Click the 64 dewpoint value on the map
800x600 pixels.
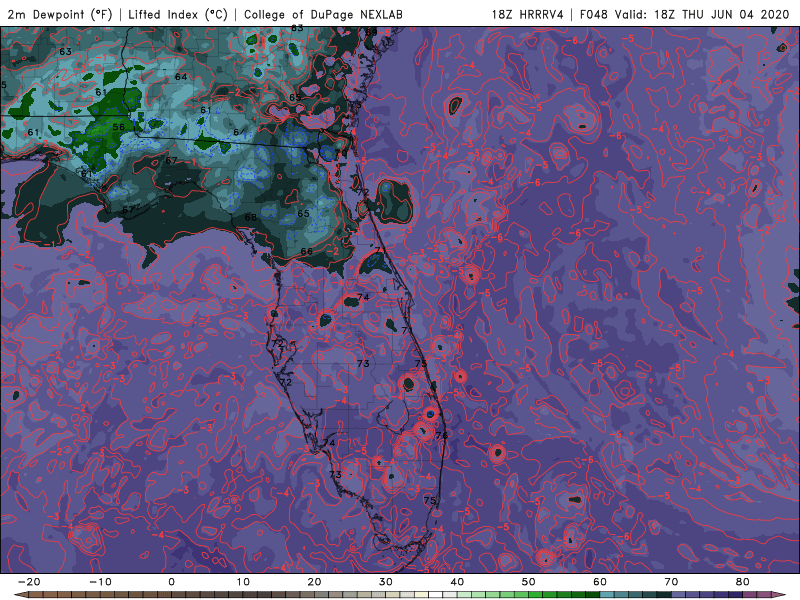181,77
